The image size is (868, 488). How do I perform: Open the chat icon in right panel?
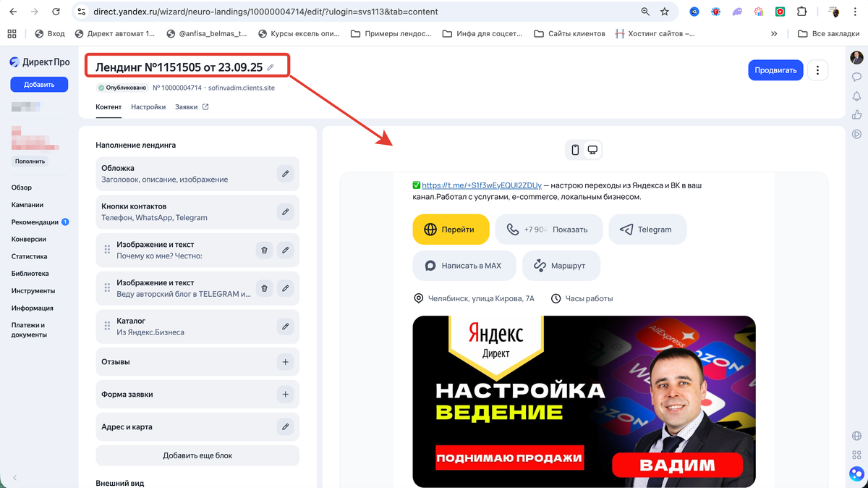856,77
